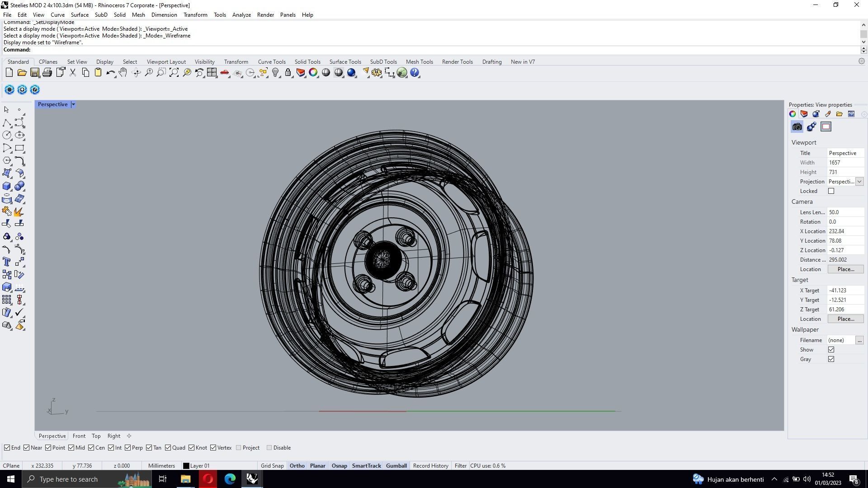This screenshot has width=868, height=488.
Task: Toggle the Gumball status bar button
Action: point(396,466)
